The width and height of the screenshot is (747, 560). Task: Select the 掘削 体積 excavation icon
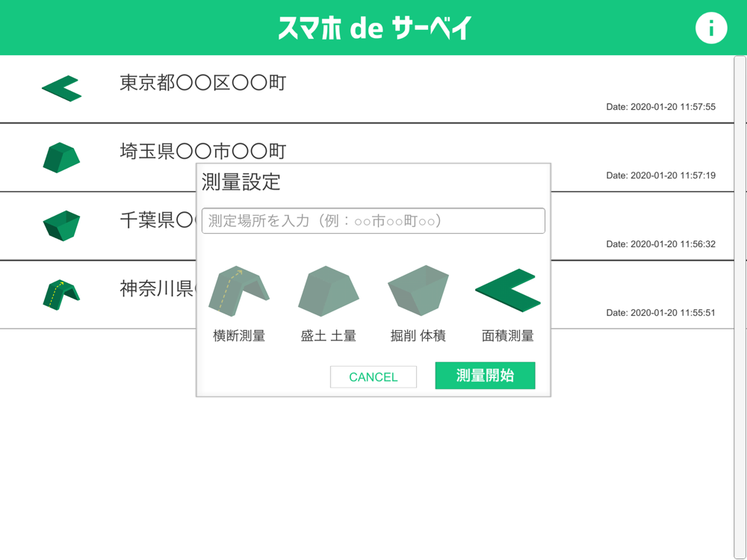418,290
